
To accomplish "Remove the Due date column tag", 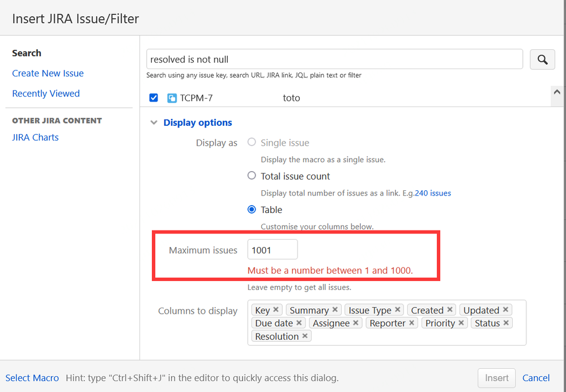I will (x=299, y=322).
